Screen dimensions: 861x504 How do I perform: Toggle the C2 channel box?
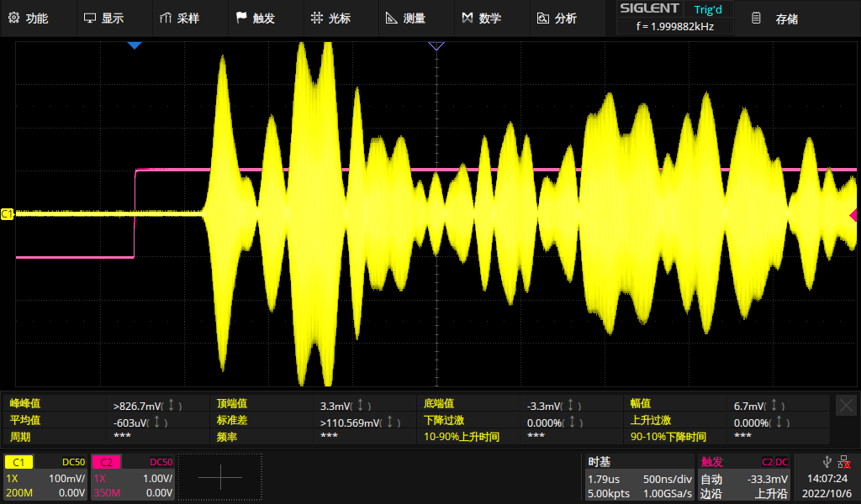coord(133,477)
